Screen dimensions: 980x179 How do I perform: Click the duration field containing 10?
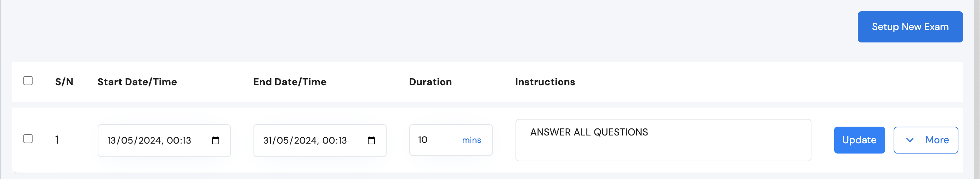click(x=434, y=140)
